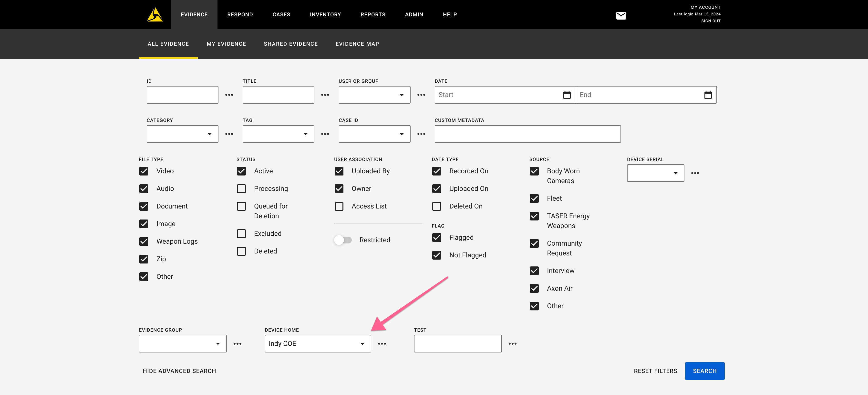Click the ellipsis beside Device Home dropdown
The image size is (868, 395).
pyautogui.click(x=382, y=344)
